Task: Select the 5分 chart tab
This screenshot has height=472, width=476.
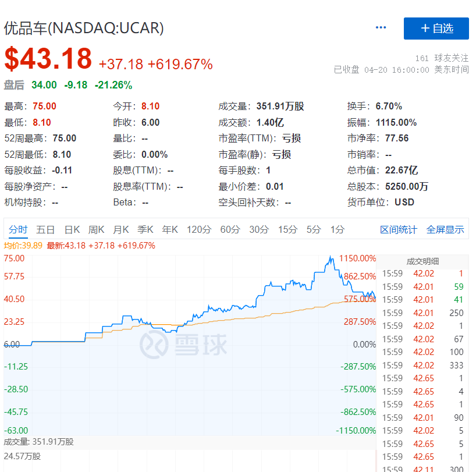Action: pos(312,229)
